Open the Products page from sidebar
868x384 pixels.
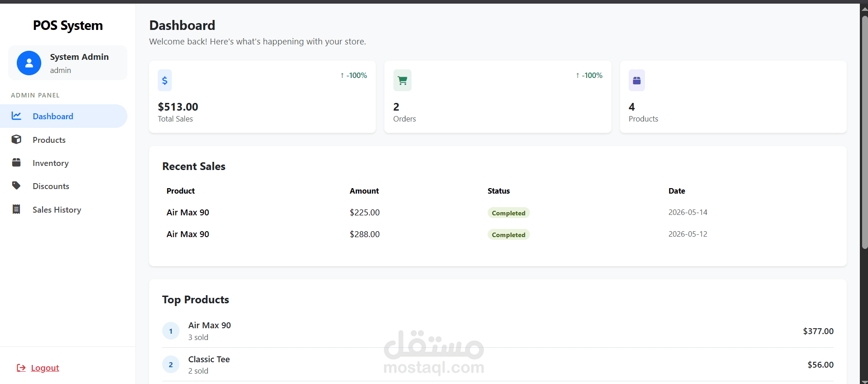point(63,140)
